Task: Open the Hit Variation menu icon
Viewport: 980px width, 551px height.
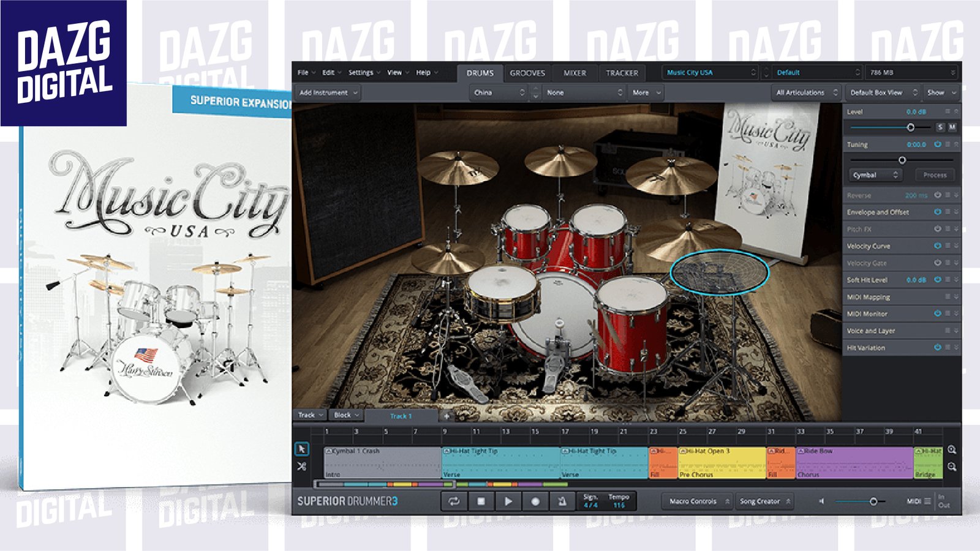Action: 948,347
